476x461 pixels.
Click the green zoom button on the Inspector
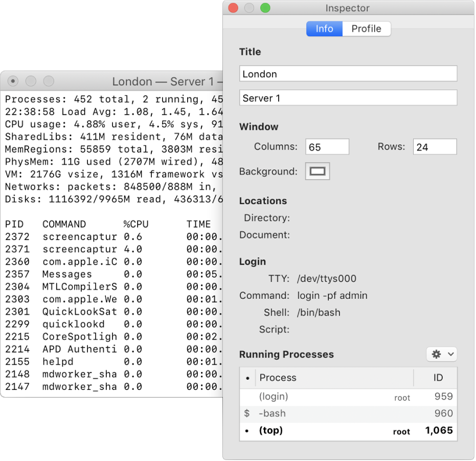pyautogui.click(x=266, y=8)
